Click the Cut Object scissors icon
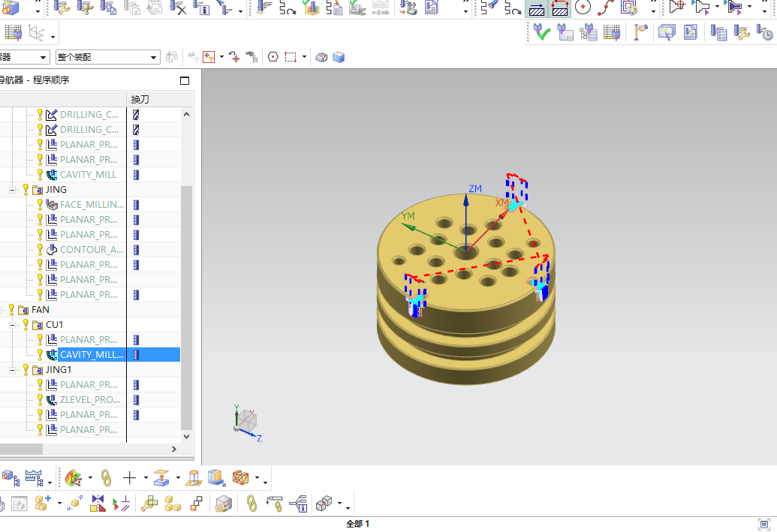777x532 pixels. (x=85, y=7)
